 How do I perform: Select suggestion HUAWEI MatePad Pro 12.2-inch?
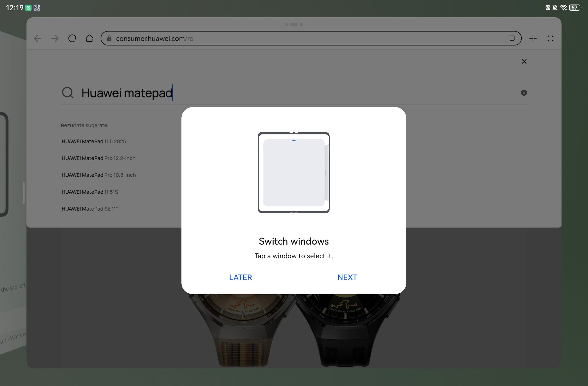click(98, 158)
